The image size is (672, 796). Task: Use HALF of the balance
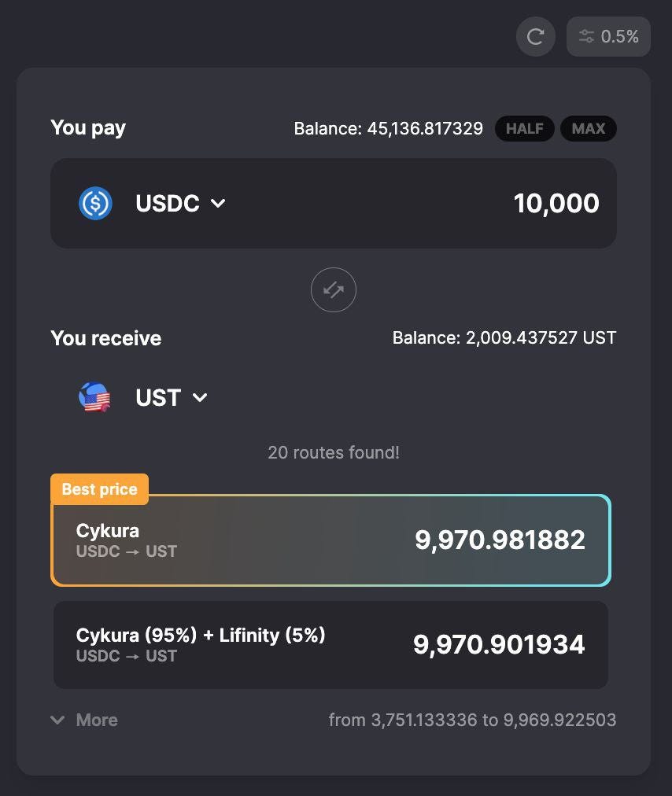pyautogui.click(x=524, y=128)
